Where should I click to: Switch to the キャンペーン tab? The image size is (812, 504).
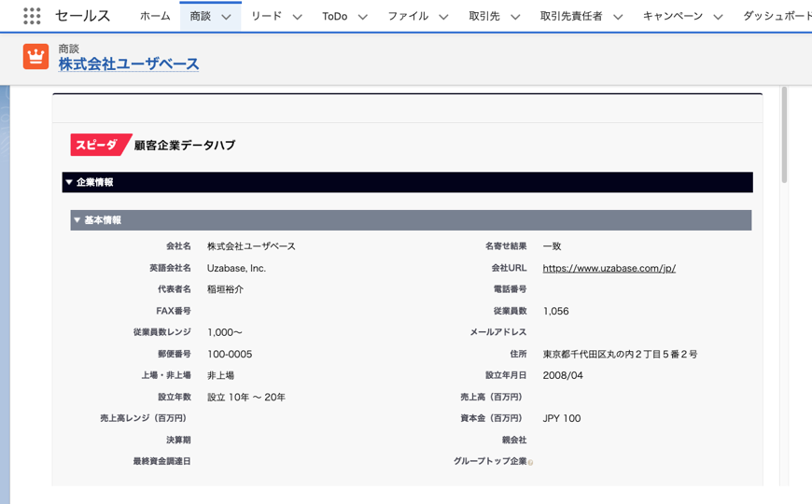coord(673,16)
